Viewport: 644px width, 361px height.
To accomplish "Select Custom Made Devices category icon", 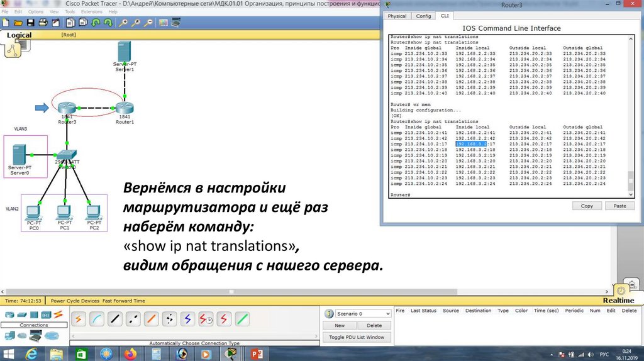I will coord(36,336).
